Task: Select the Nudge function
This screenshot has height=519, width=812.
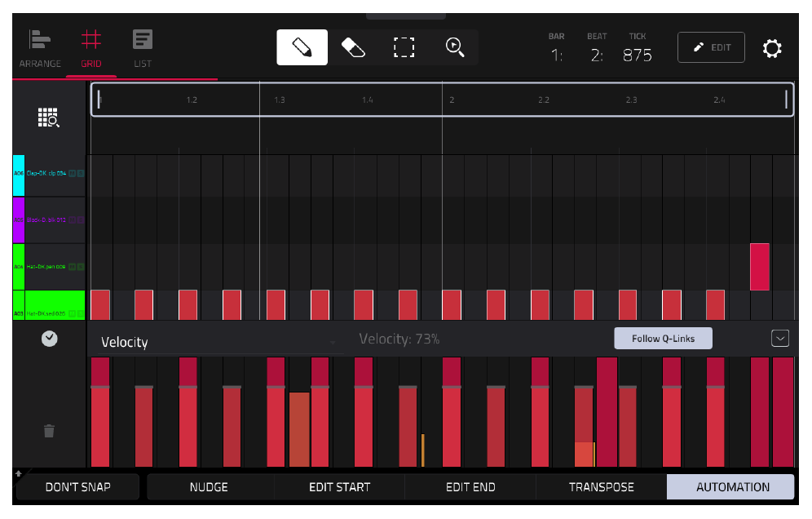Action: (209, 487)
